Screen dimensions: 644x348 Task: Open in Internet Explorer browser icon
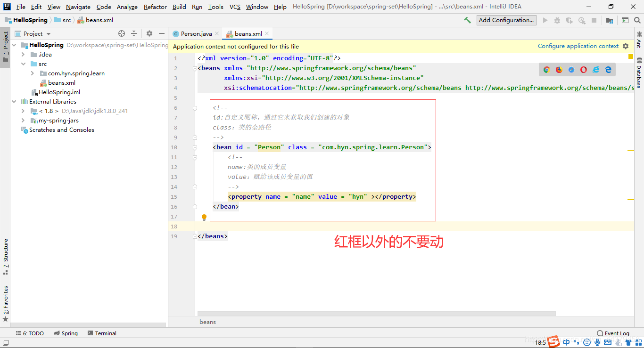pos(596,70)
